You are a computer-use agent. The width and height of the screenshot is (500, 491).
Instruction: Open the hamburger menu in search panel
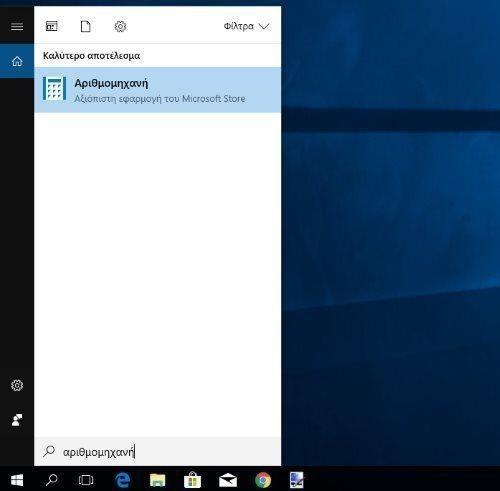[x=17, y=26]
